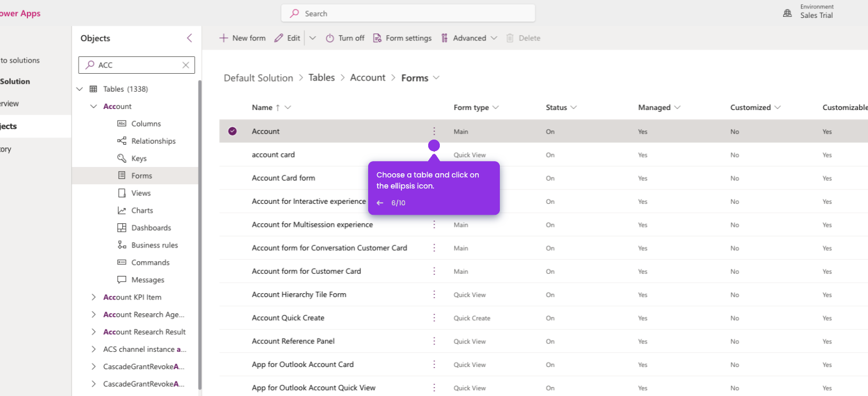Click ellipsis for Account Hierarchy Tile Form
The width and height of the screenshot is (868, 396).
434,295
